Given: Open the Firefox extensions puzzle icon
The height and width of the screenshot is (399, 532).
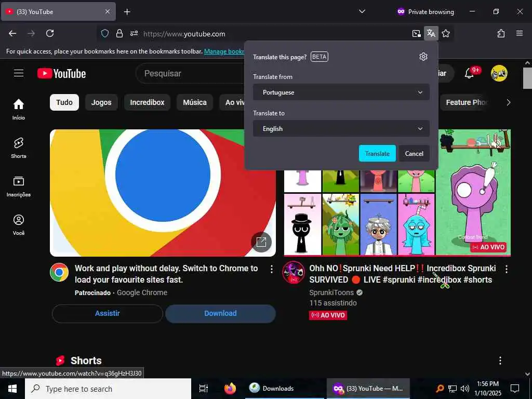Looking at the screenshot, I should (x=501, y=33).
